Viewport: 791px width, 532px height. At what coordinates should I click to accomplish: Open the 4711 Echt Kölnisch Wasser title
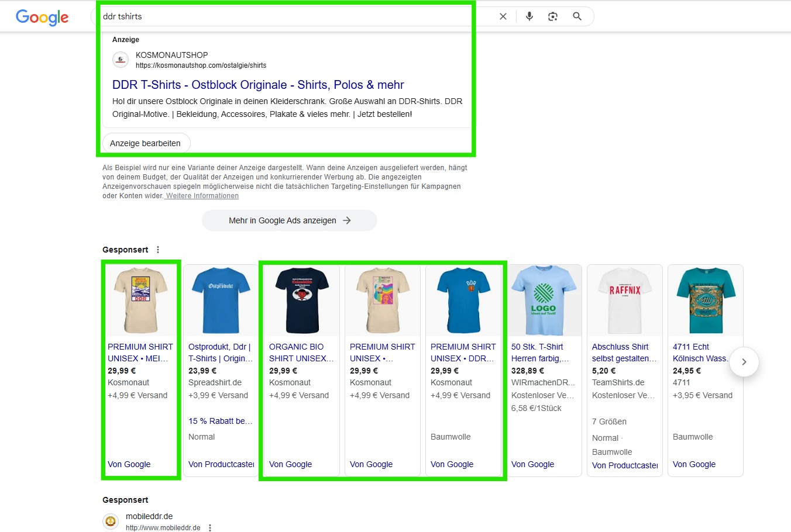[x=701, y=353]
